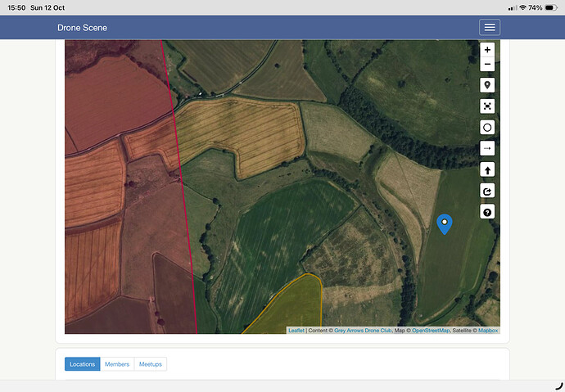The image size is (565, 392).
Task: Select the circle draw tool
Action: click(x=487, y=128)
